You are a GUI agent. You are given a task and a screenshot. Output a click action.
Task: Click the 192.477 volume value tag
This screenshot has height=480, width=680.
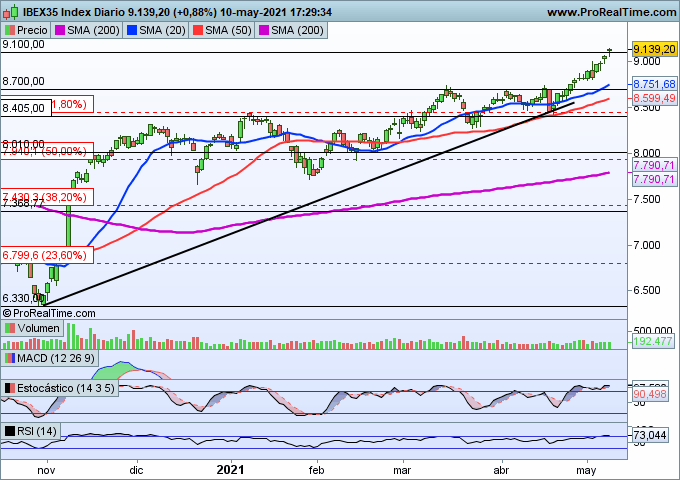(653, 341)
